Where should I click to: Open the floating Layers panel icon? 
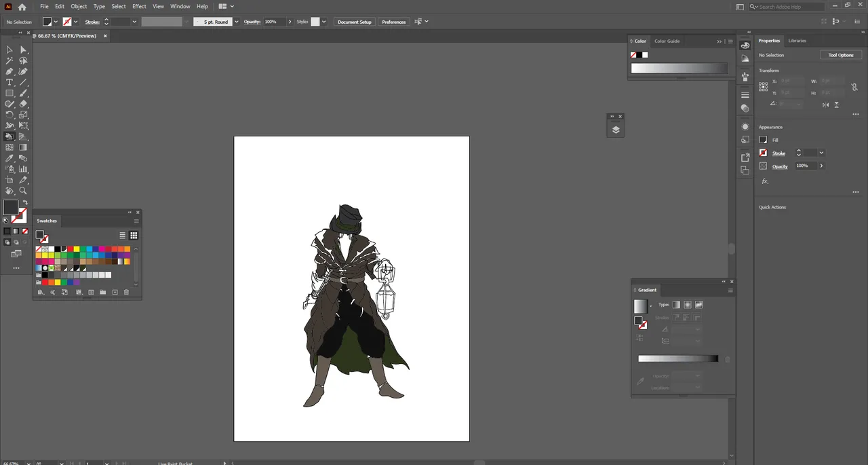[616, 130]
